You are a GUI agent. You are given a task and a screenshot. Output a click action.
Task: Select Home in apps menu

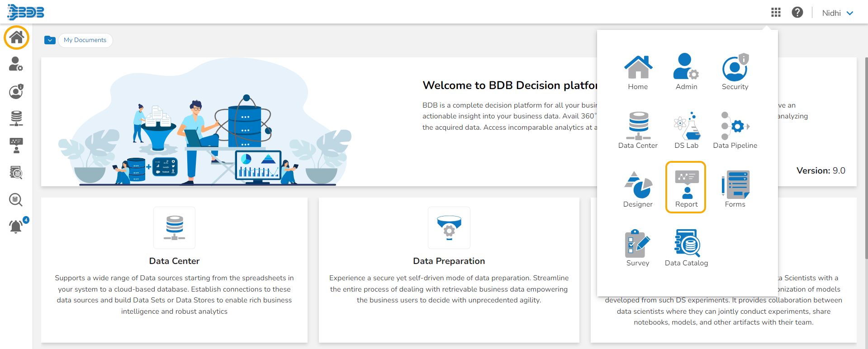[638, 73]
